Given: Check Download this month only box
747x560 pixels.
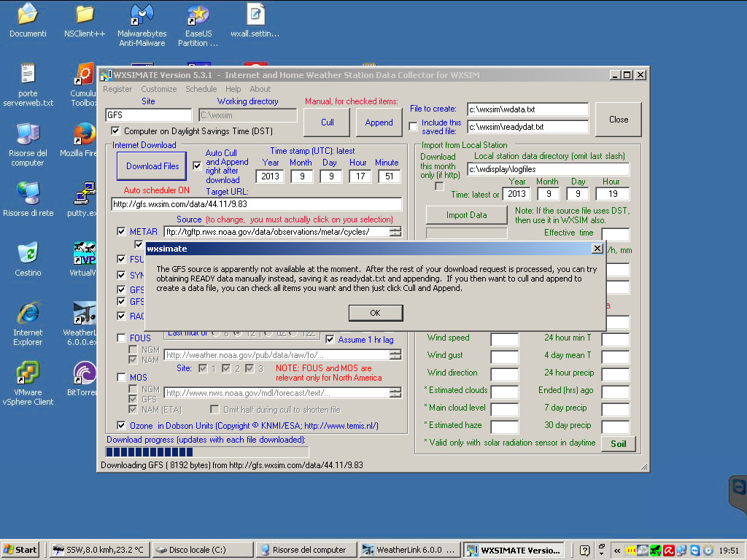Looking at the screenshot, I should 439,186.
